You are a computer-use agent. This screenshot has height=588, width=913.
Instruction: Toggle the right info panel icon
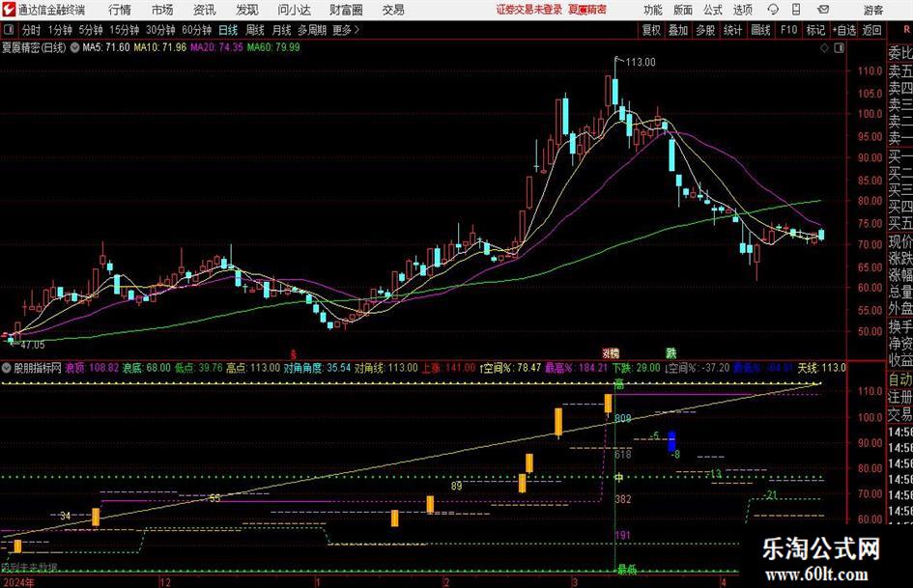pos(839,48)
